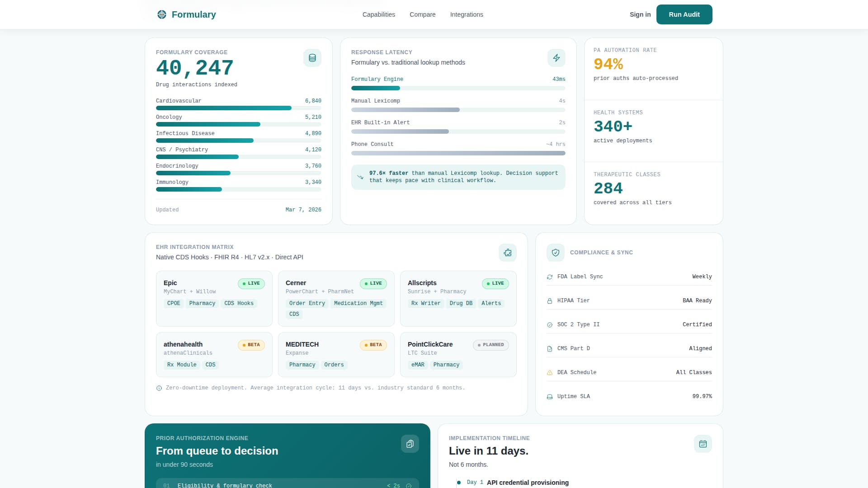Click the LIVE badge on the Allscripts card
This screenshot has height=488, width=868.
click(495, 283)
